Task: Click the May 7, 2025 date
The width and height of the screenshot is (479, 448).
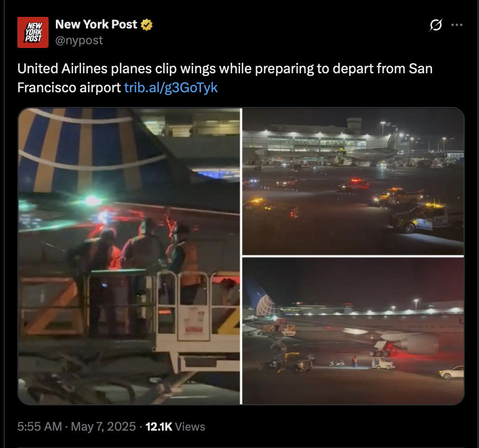Action: [x=103, y=426]
